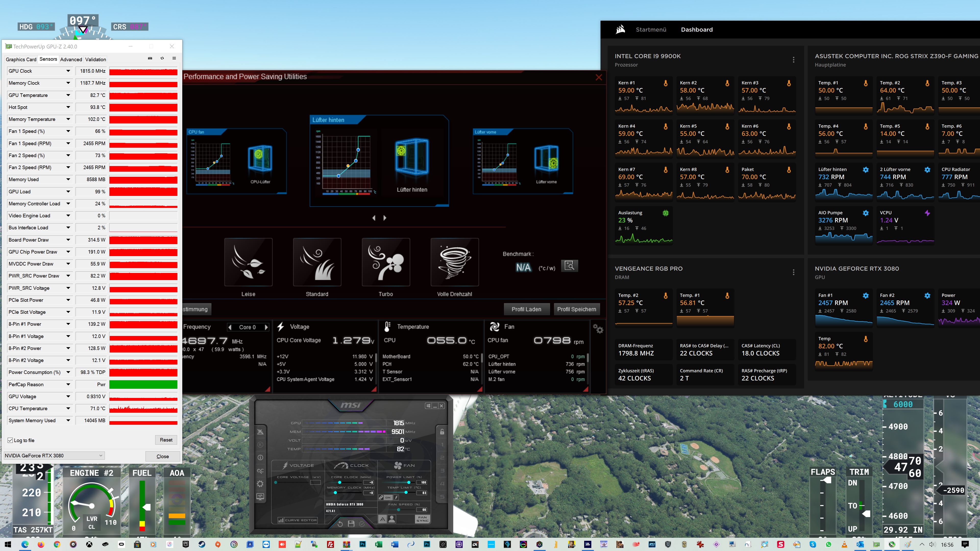This screenshot has height=551, width=980.
Task: Click the Reset button in GPU-Z
Action: pos(166,440)
